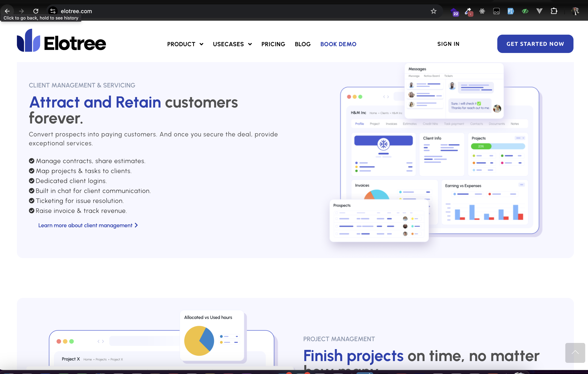Screen dimensions: 588x374
Task: Click the green eye-slash extension icon
Action: point(525,11)
